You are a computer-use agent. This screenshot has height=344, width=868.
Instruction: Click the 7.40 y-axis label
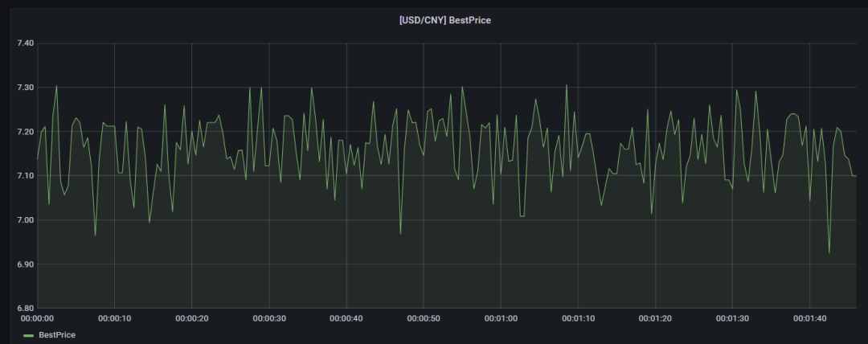click(26, 43)
